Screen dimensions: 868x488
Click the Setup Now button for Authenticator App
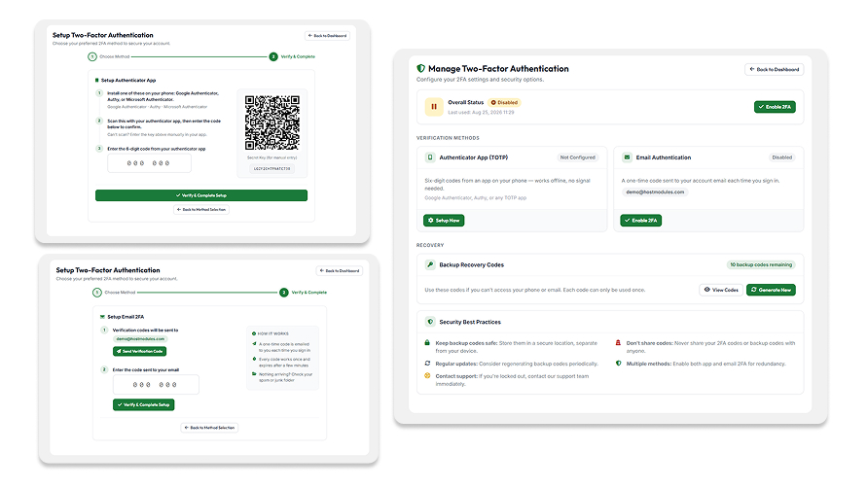pos(444,221)
